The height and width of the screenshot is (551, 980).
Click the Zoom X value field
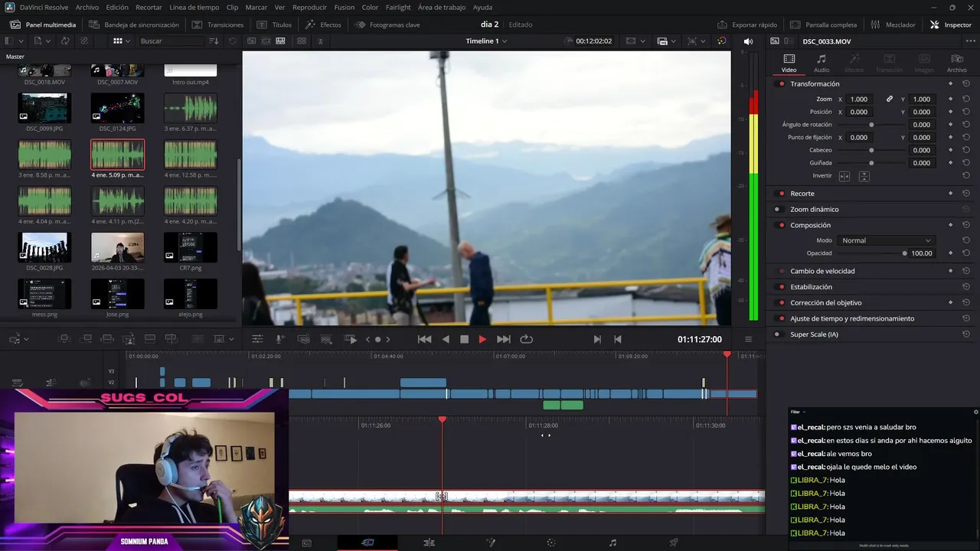point(859,99)
